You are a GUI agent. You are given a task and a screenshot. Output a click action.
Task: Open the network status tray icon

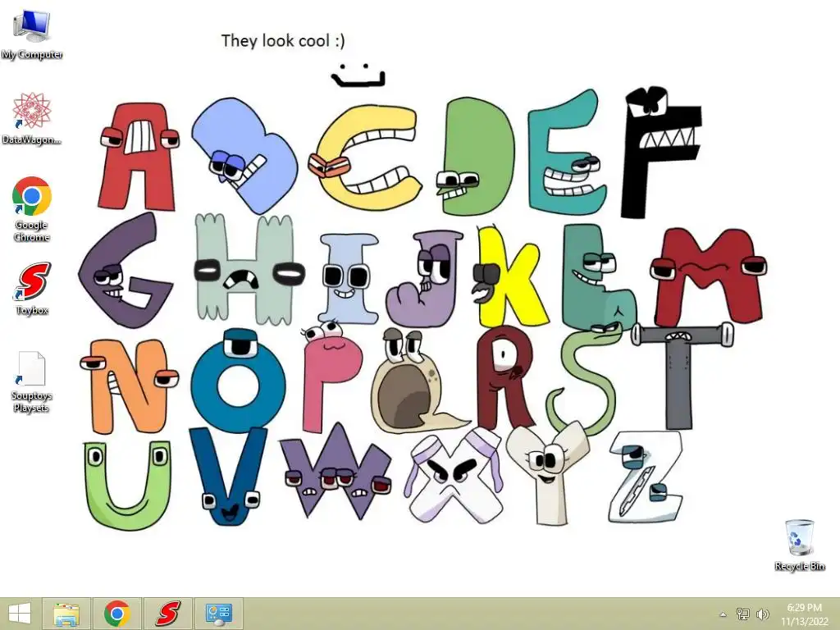tap(743, 614)
